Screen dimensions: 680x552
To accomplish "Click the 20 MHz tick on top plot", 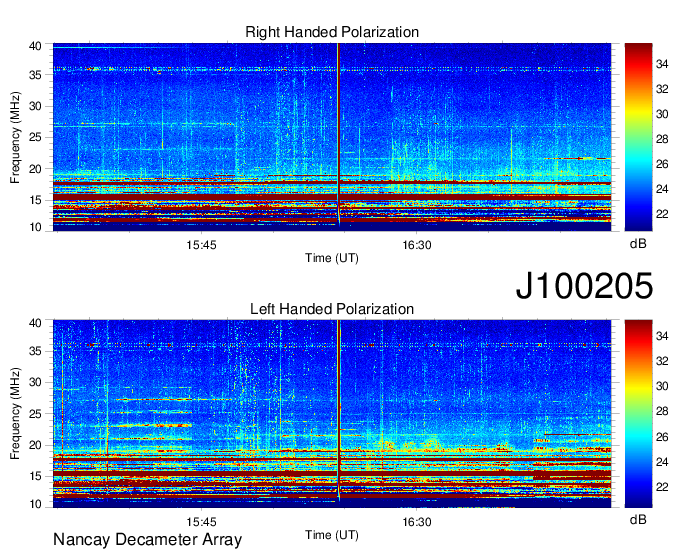I will coord(35,169).
